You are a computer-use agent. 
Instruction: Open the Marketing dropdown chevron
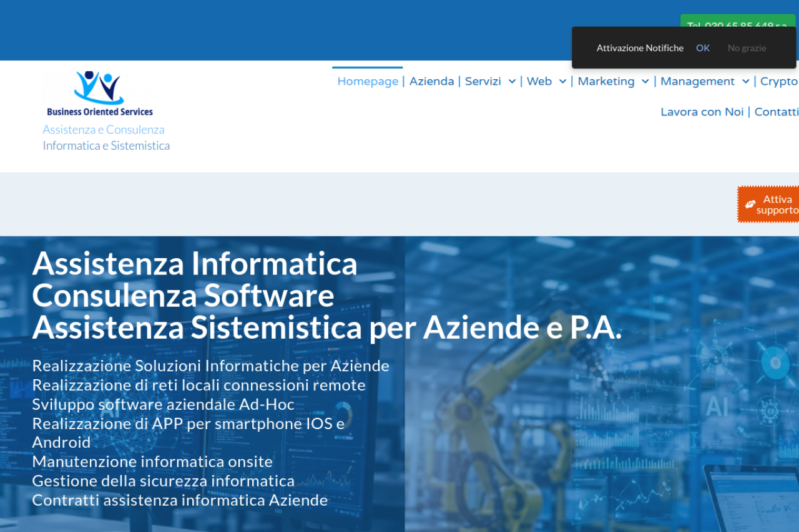(x=645, y=82)
